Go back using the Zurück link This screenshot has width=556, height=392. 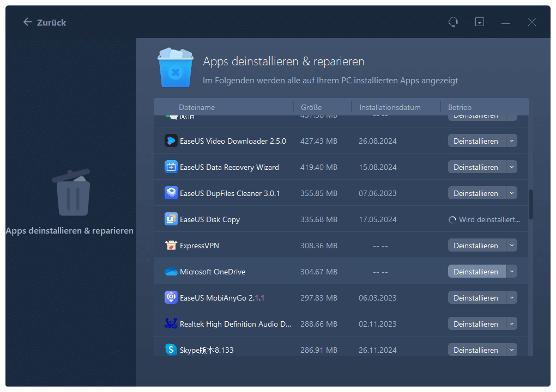(x=51, y=23)
